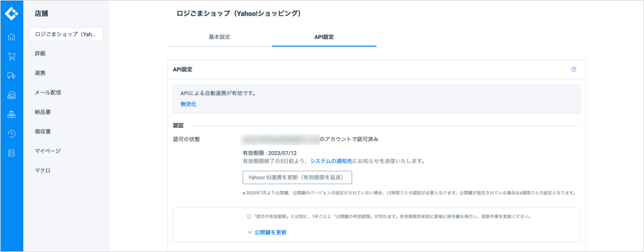This screenshot has width=644, height=252.
Task: Click the 無効化 link
Action: point(188,103)
